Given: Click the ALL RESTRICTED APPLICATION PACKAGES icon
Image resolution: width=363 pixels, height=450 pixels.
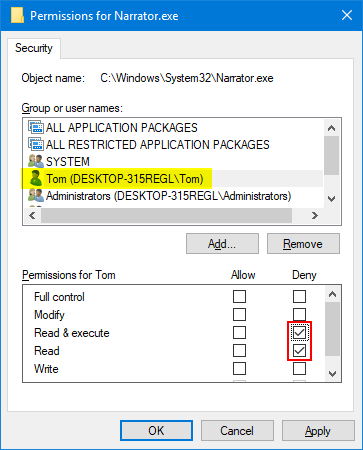Looking at the screenshot, I should click(x=36, y=144).
